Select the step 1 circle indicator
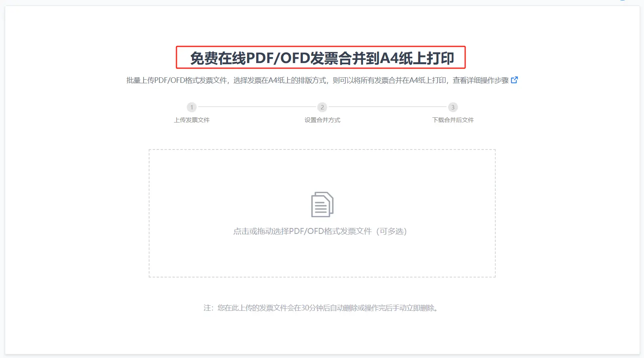The height and width of the screenshot is (358, 644). tap(192, 107)
